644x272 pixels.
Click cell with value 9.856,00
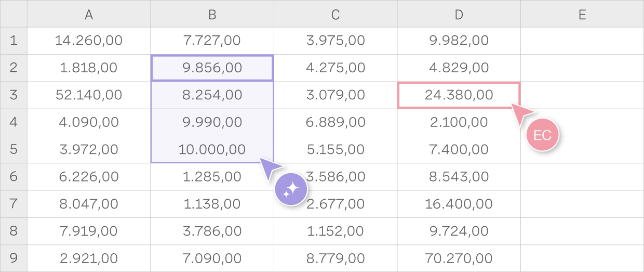pyautogui.click(x=212, y=68)
